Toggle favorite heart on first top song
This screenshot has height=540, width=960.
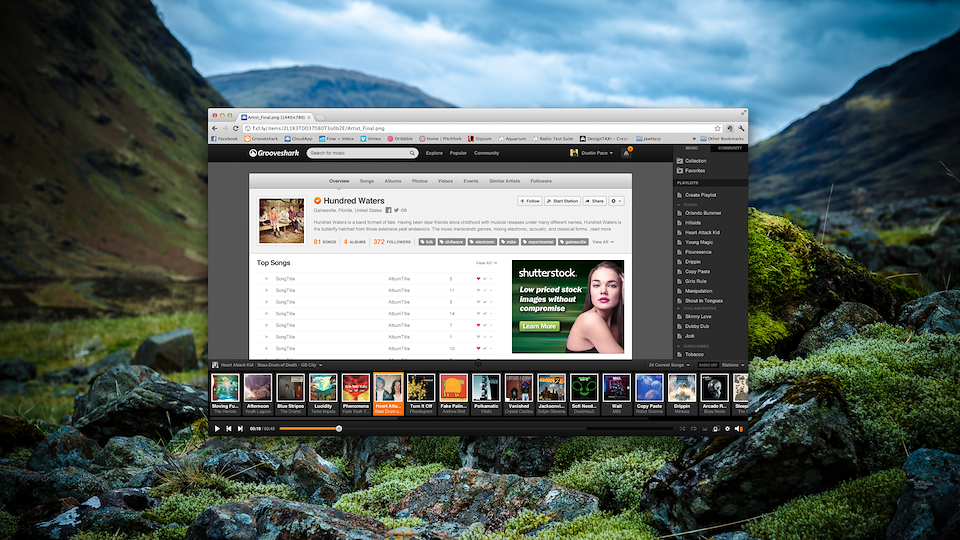point(478,278)
